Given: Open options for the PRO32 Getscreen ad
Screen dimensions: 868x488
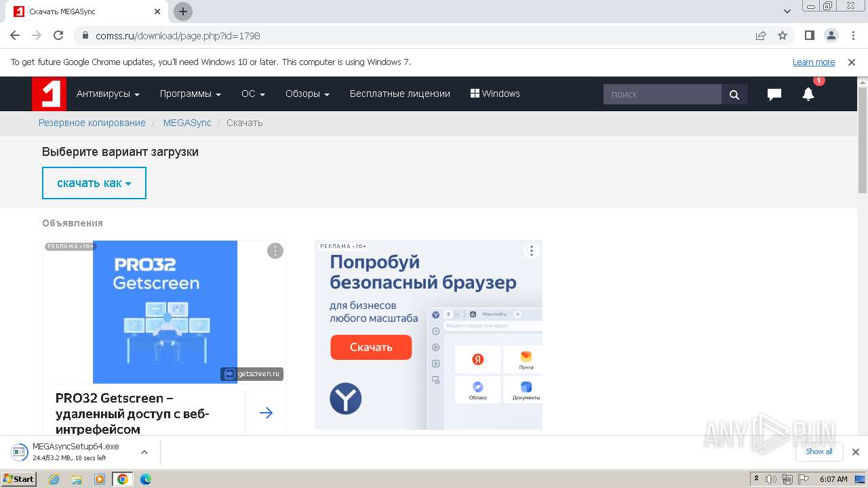Looking at the screenshot, I should [x=275, y=251].
